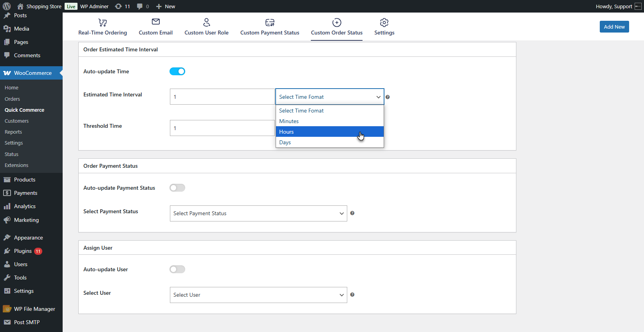Select Days option in time format list
The width and height of the screenshot is (644, 332).
pyautogui.click(x=330, y=142)
